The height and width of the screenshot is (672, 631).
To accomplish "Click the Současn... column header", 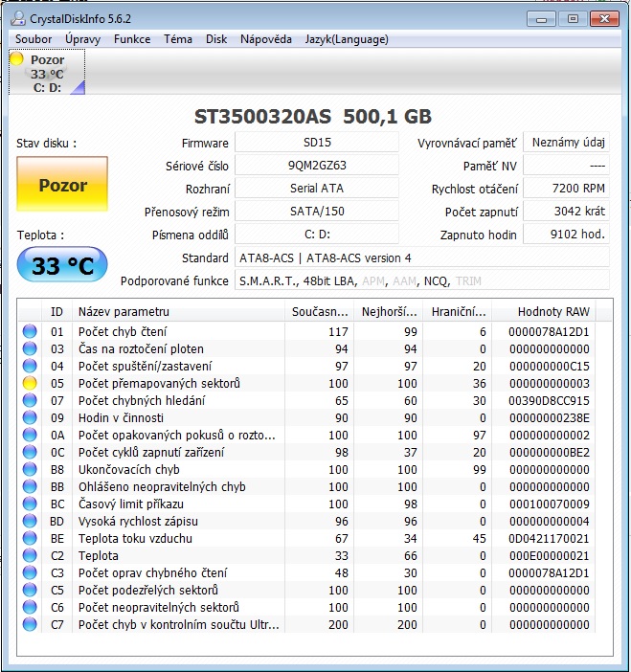I will point(320,311).
